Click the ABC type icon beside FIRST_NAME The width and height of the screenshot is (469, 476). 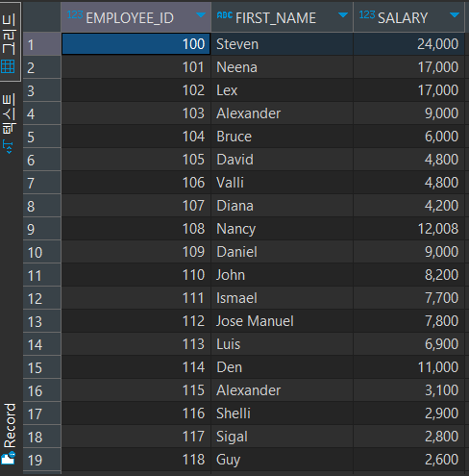point(225,14)
